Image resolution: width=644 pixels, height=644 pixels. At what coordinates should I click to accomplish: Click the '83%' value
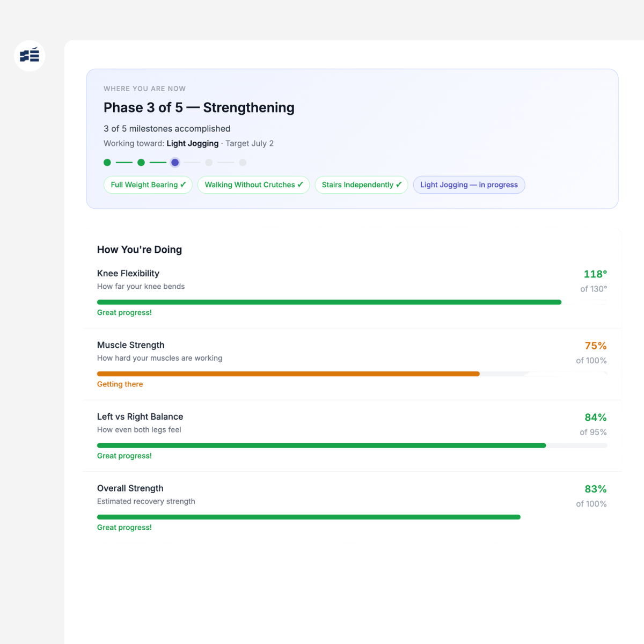click(596, 489)
